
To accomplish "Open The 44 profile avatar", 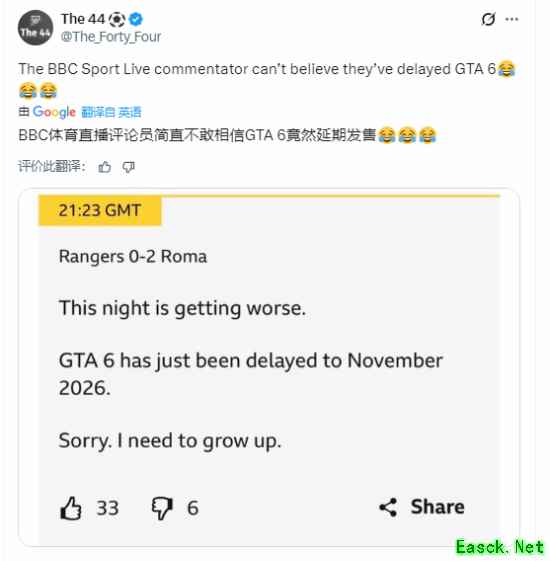I will (35, 28).
